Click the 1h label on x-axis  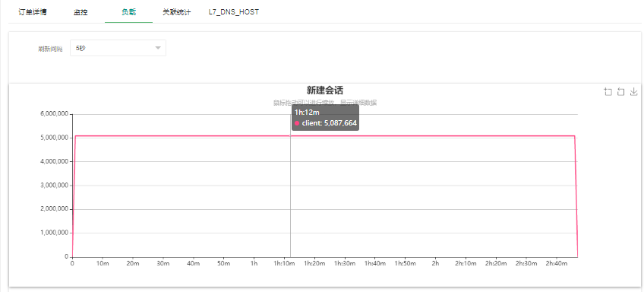[254, 264]
